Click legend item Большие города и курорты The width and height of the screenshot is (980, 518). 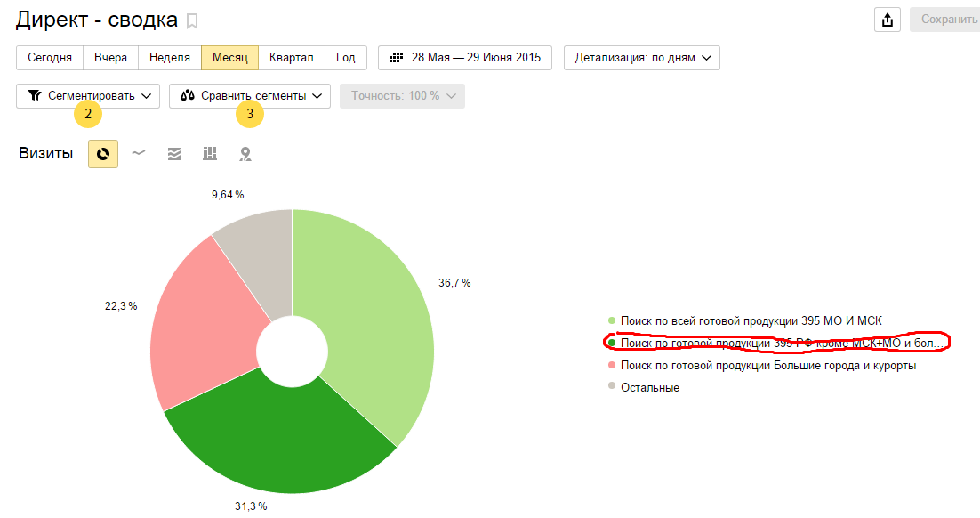[x=762, y=365]
